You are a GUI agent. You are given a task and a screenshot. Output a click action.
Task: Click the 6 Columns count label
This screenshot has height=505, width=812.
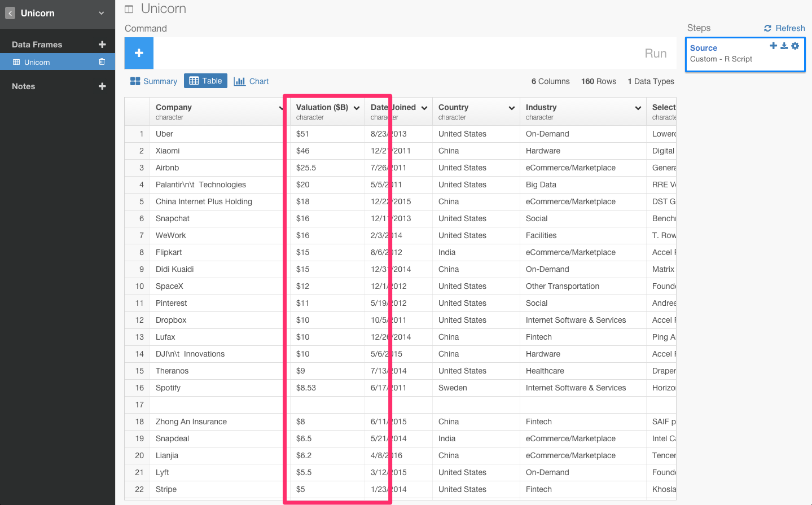(551, 81)
